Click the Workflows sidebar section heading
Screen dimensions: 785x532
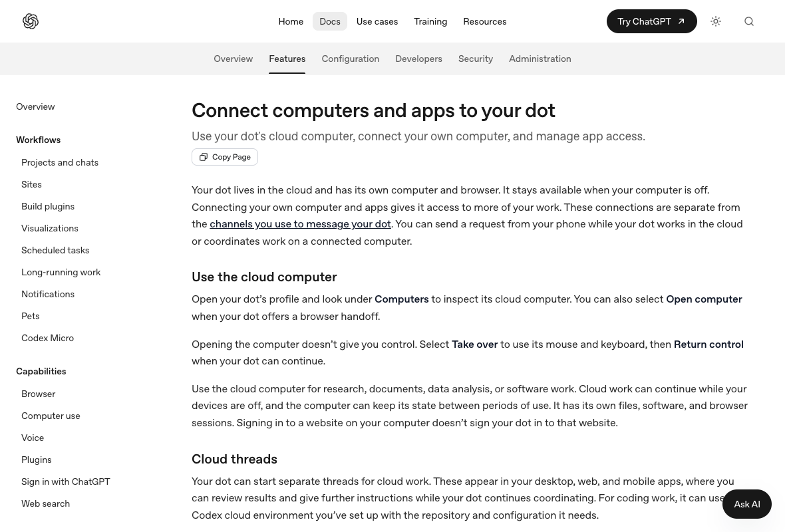point(38,140)
